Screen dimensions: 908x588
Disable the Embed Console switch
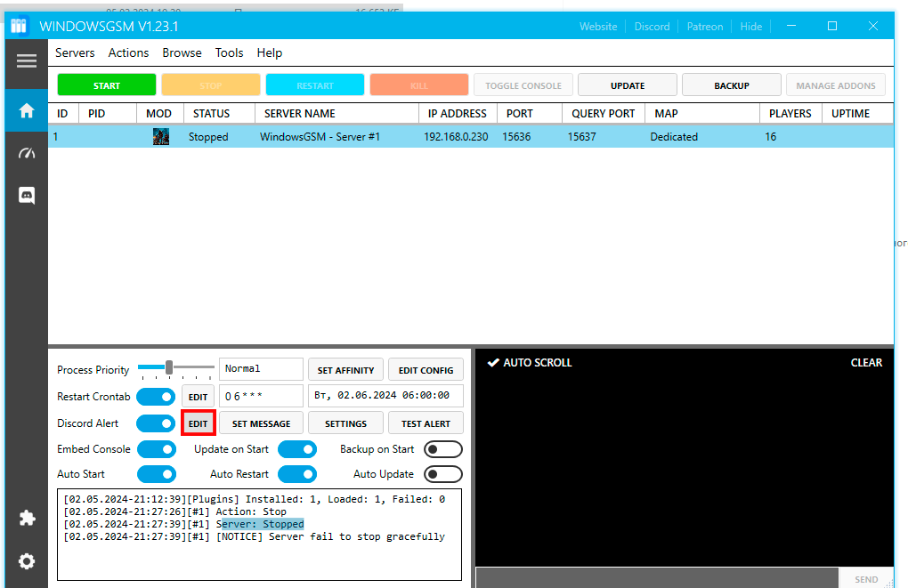point(157,450)
